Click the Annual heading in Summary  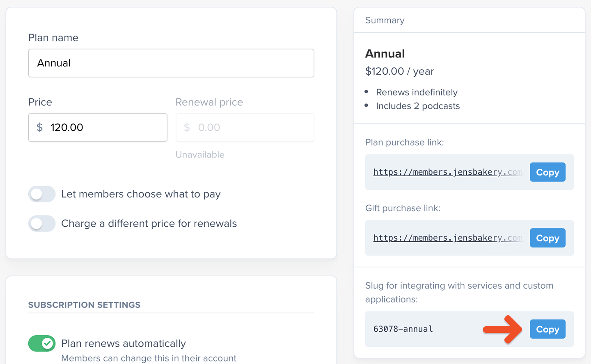coord(385,54)
